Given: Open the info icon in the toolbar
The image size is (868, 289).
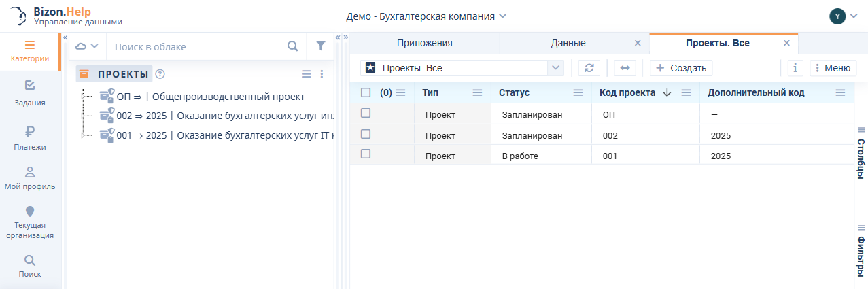Looking at the screenshot, I should [795, 68].
